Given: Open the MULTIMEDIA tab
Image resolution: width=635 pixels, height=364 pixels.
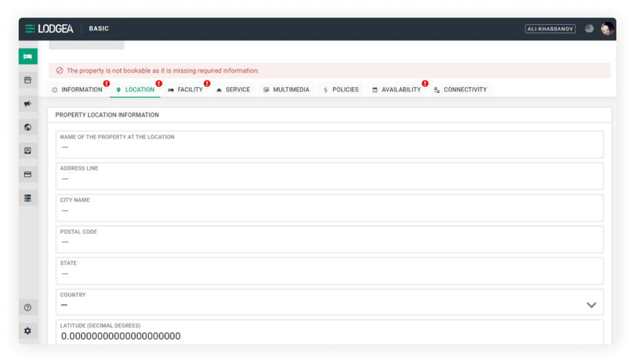Looking at the screenshot, I should coord(286,89).
